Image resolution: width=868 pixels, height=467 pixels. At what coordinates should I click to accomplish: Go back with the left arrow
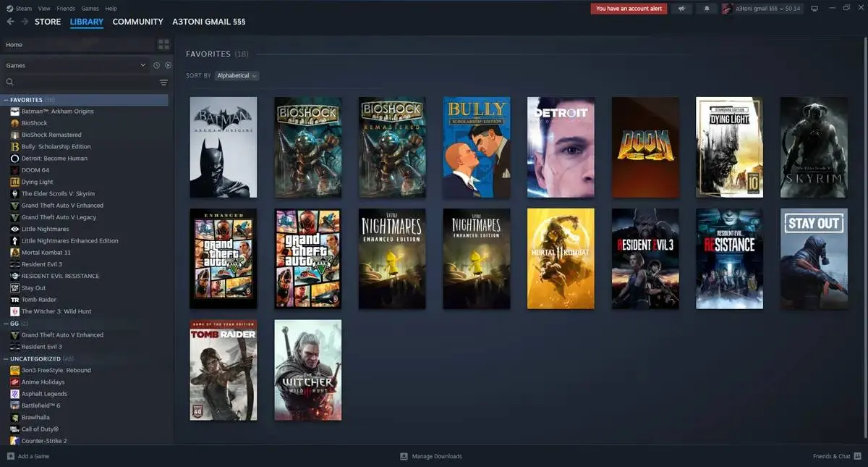[x=10, y=22]
